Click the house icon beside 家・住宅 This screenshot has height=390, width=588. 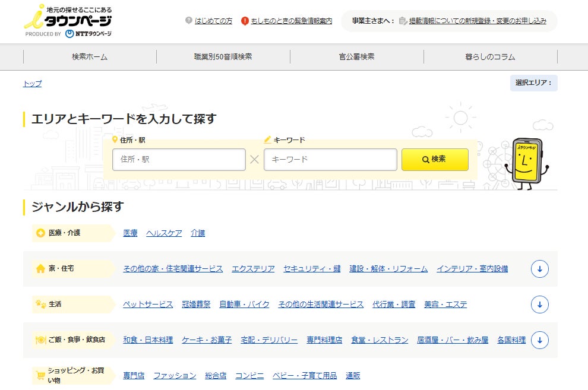pyautogui.click(x=40, y=269)
